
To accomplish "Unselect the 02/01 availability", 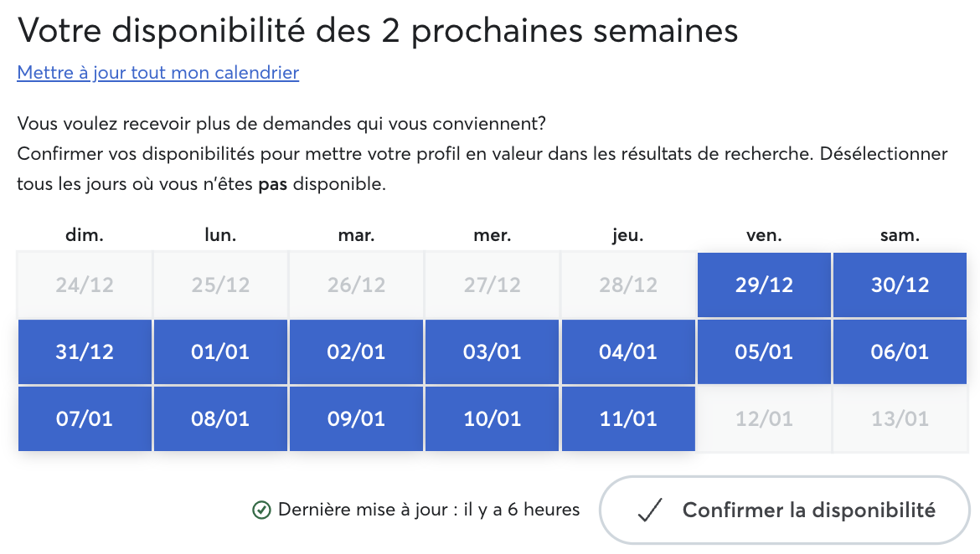I will [x=356, y=351].
